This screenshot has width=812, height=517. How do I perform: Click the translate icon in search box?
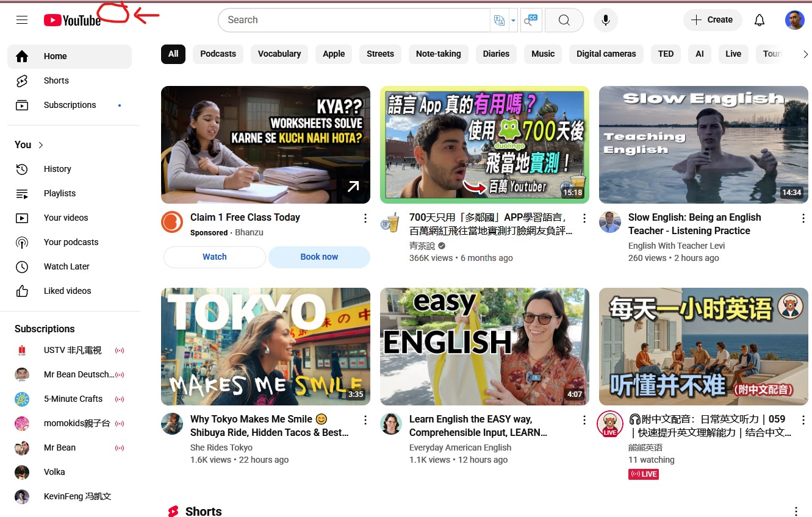pos(499,20)
